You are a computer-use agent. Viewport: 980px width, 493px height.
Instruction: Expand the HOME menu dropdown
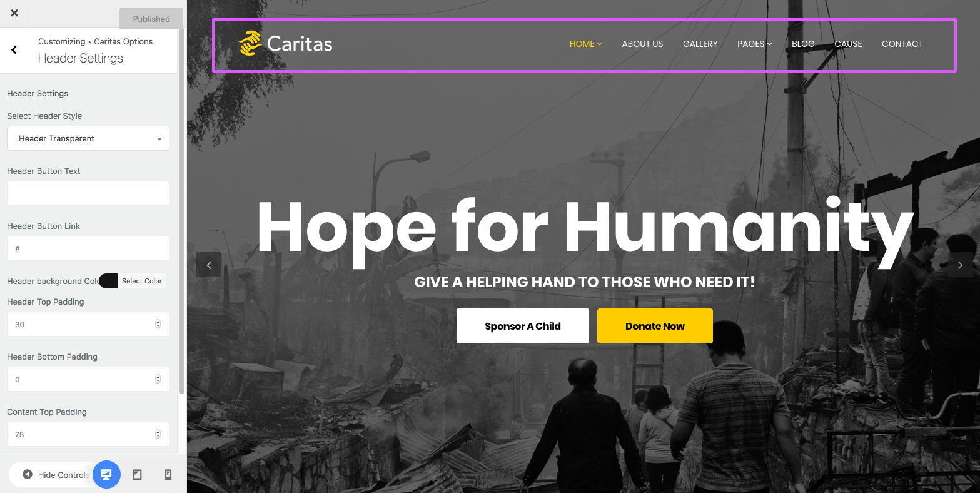click(585, 44)
